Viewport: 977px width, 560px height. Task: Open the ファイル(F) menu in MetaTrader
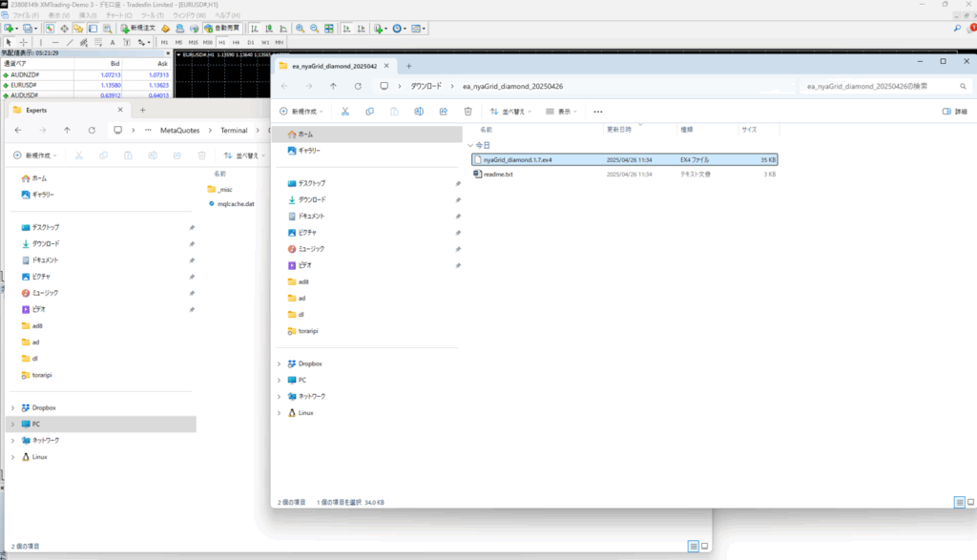pyautogui.click(x=26, y=15)
